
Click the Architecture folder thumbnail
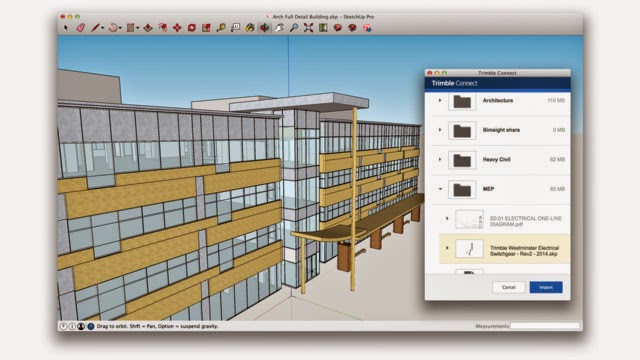point(462,101)
